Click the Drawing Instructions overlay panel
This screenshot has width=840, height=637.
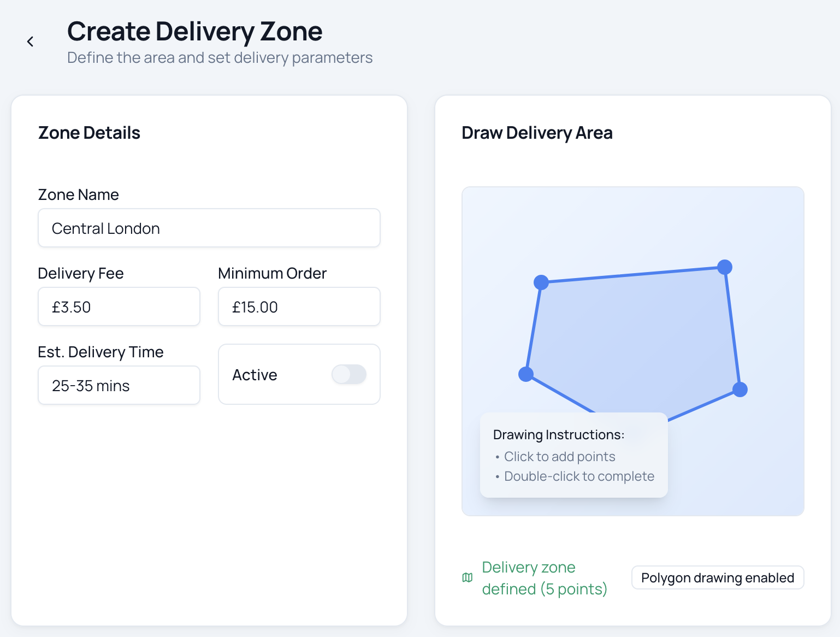(573, 455)
